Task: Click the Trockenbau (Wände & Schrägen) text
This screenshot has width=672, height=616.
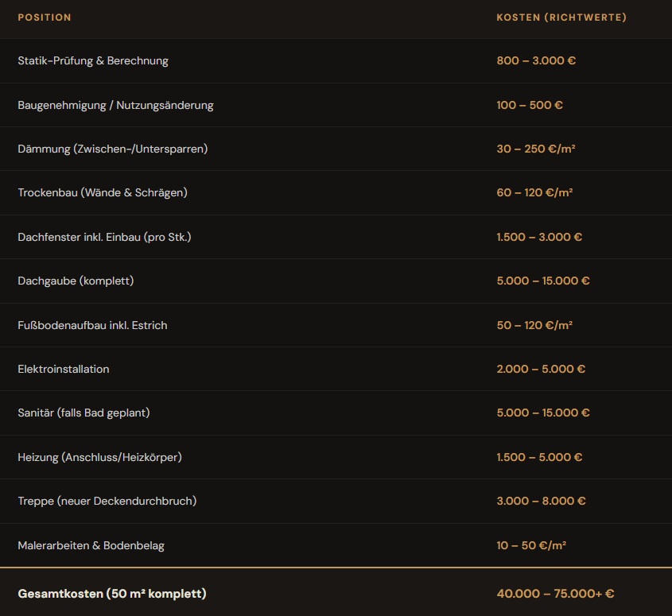Action: point(103,193)
